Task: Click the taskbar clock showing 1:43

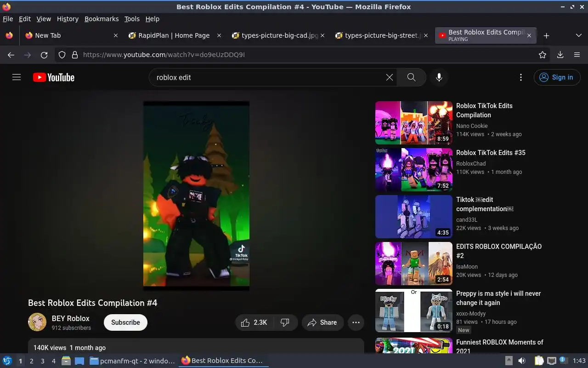Action: click(x=579, y=361)
